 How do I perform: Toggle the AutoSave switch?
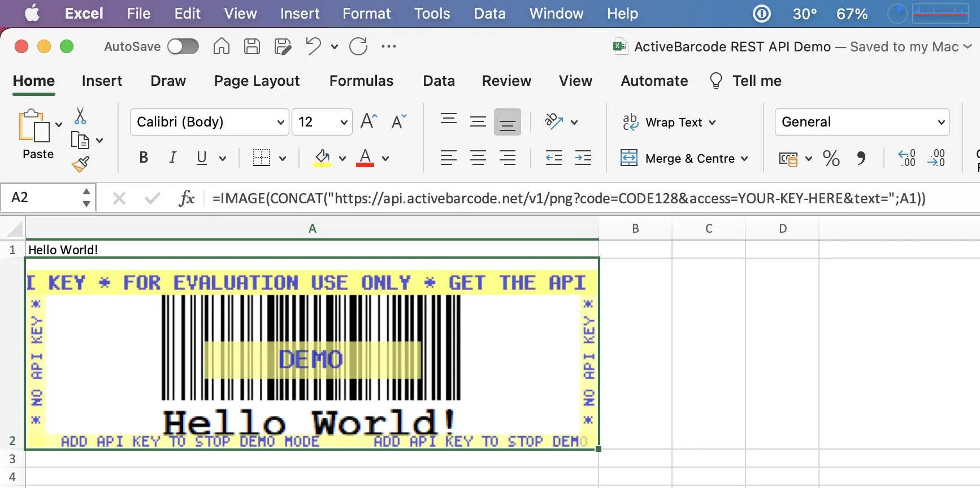point(183,46)
